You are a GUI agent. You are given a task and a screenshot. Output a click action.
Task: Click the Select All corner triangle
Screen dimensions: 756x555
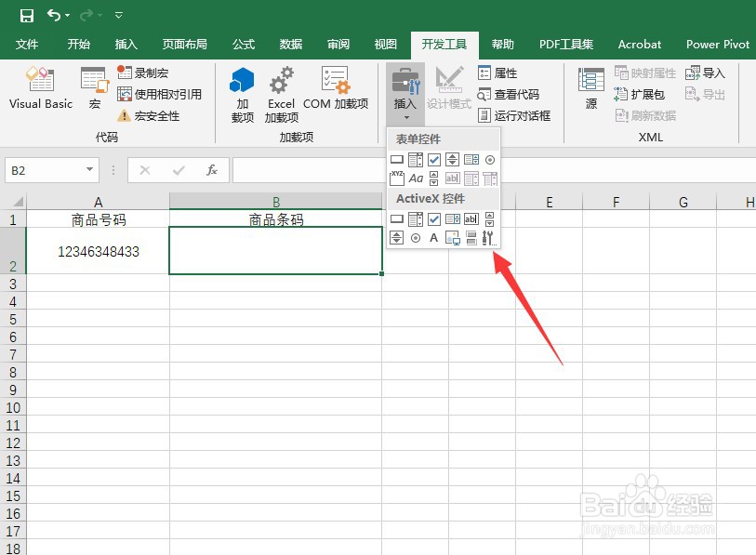tap(17, 201)
